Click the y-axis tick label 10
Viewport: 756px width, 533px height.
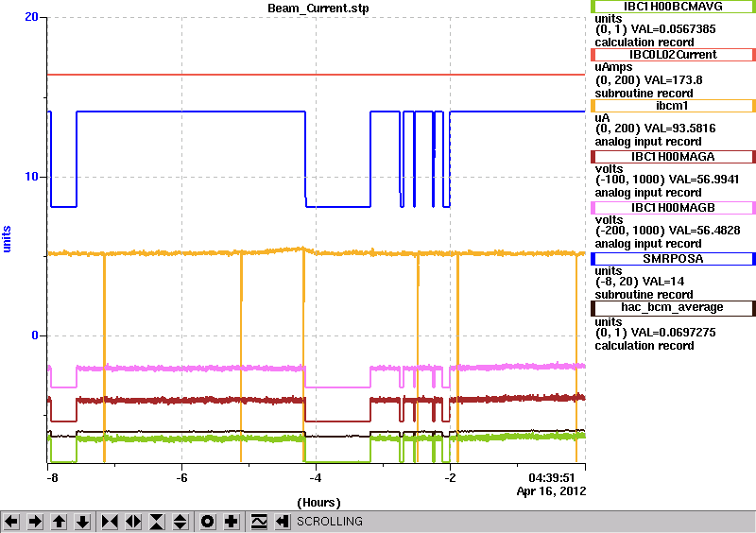[x=31, y=177]
